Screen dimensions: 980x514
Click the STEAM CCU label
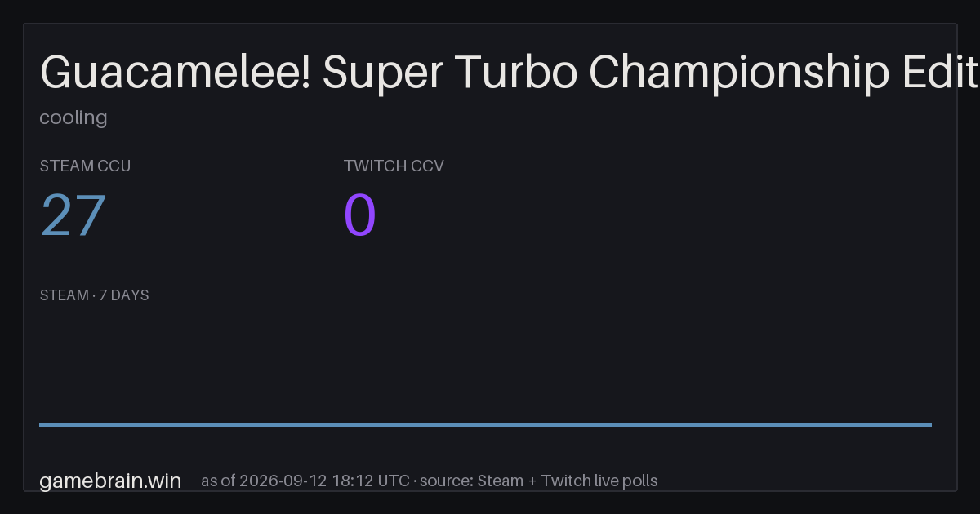(x=85, y=166)
